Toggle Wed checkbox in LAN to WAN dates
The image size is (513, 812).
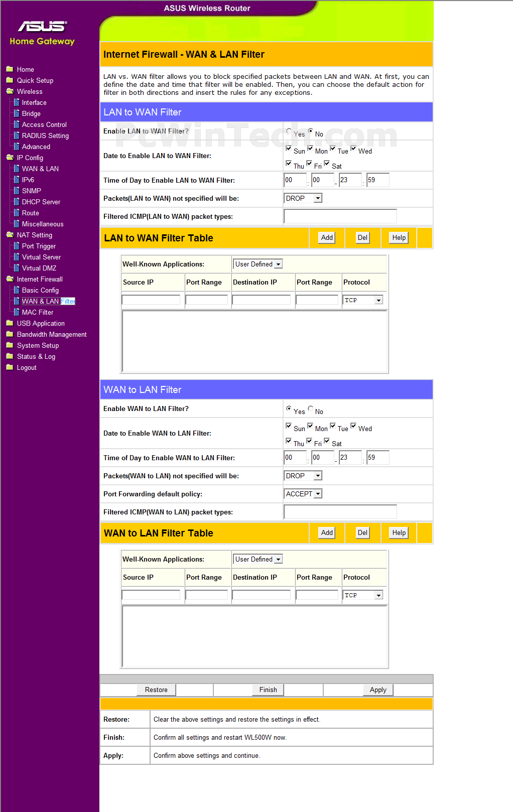[x=353, y=148]
